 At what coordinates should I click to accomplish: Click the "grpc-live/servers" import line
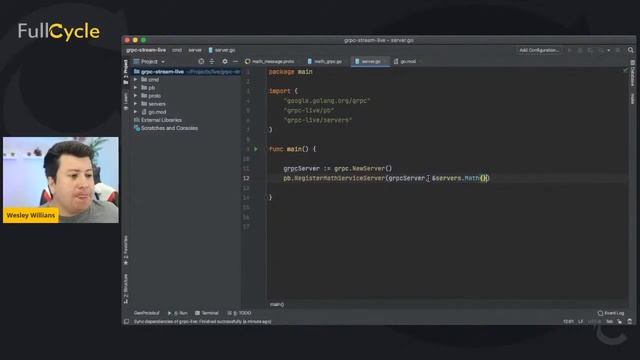[x=318, y=120]
